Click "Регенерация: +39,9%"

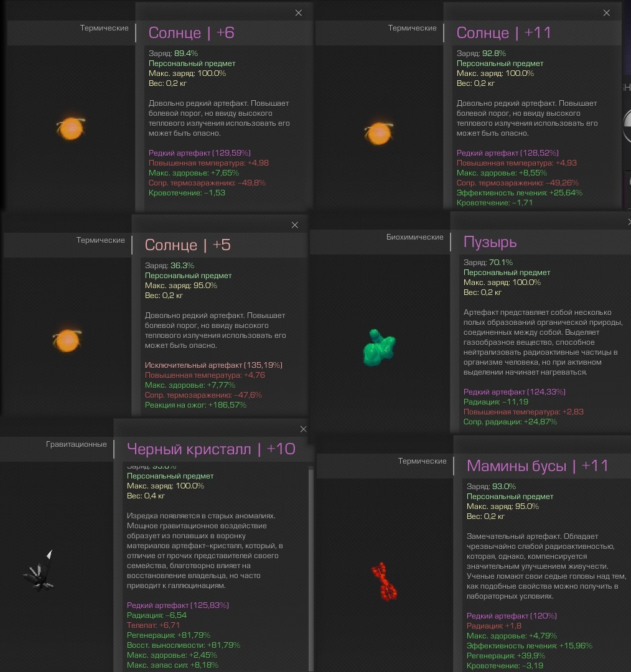[x=506, y=656]
